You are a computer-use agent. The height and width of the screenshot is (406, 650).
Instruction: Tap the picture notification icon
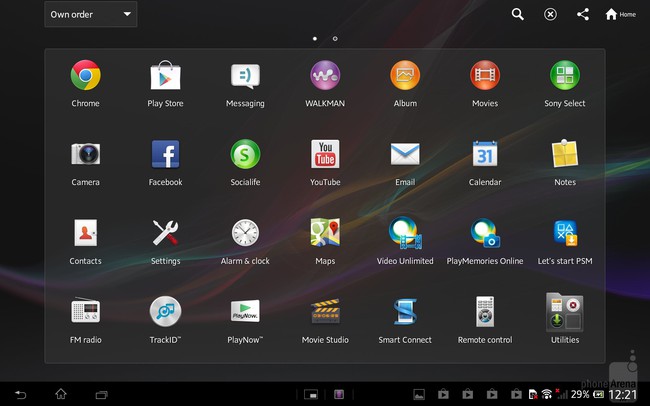coord(419,394)
